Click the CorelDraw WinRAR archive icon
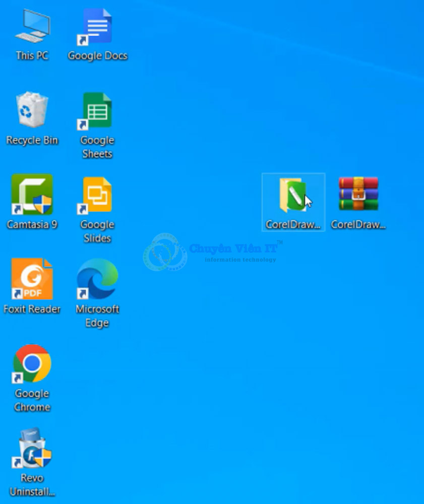The height and width of the screenshot is (504, 424). click(x=358, y=194)
